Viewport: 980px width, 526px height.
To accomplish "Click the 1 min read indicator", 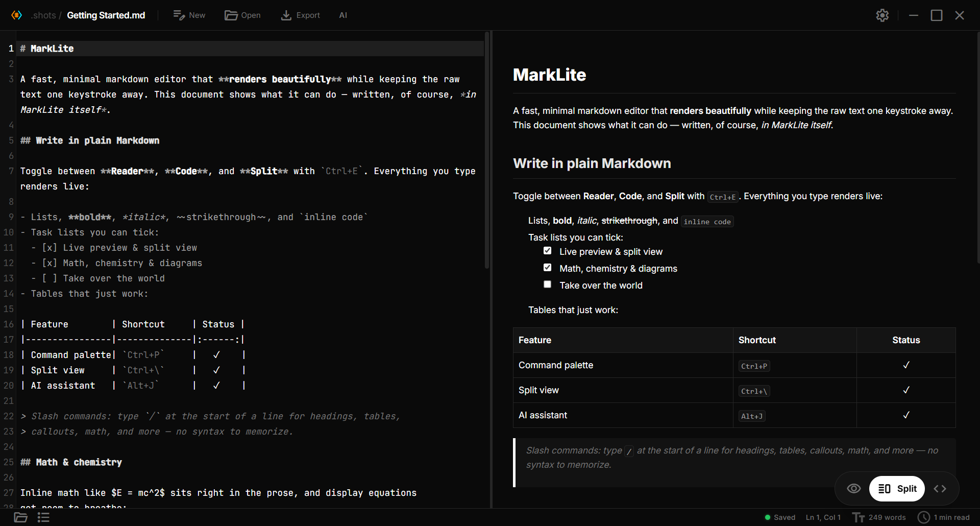I will click(944, 517).
